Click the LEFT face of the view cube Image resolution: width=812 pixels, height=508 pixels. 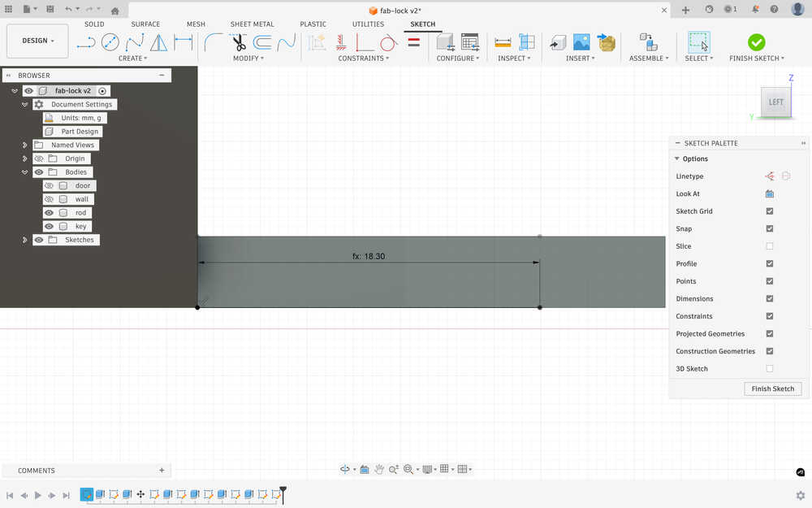775,102
